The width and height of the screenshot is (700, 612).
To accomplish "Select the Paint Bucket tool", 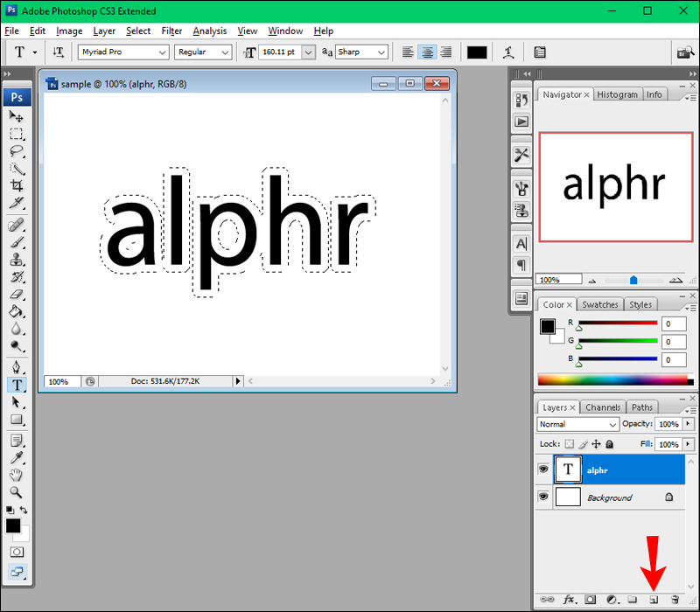I will coord(17,311).
